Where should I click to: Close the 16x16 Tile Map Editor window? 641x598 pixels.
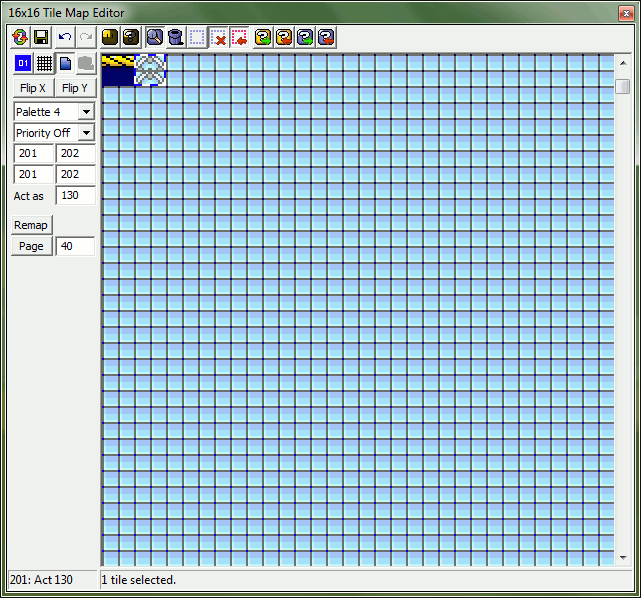click(626, 13)
